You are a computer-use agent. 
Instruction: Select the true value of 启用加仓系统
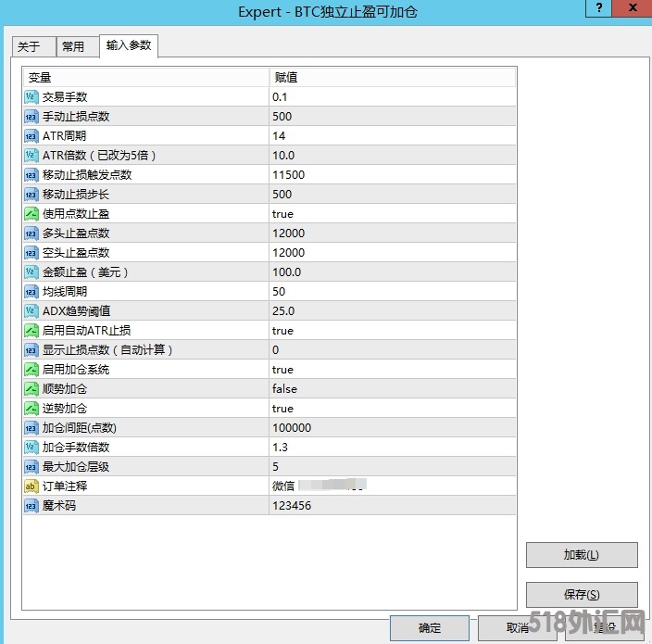(282, 370)
